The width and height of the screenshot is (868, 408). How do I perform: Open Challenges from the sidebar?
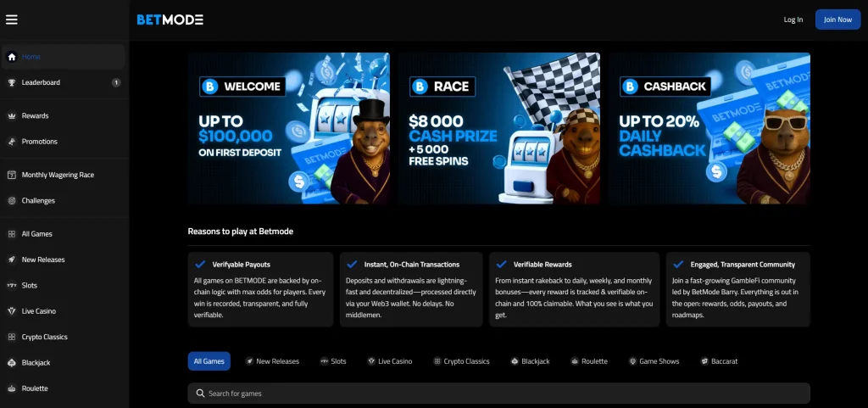click(x=38, y=201)
